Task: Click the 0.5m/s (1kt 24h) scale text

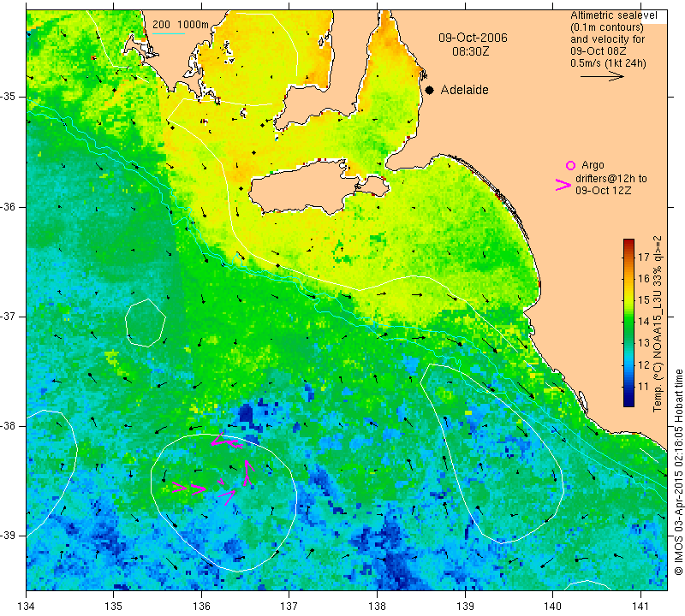Action: tap(608, 63)
